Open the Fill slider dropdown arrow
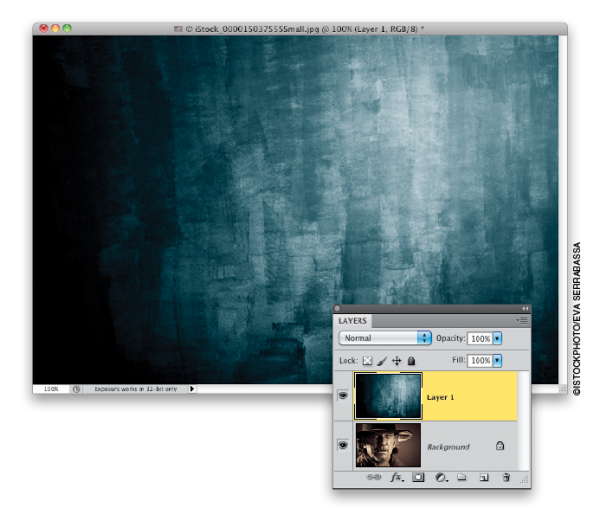600x514 pixels. (x=497, y=360)
